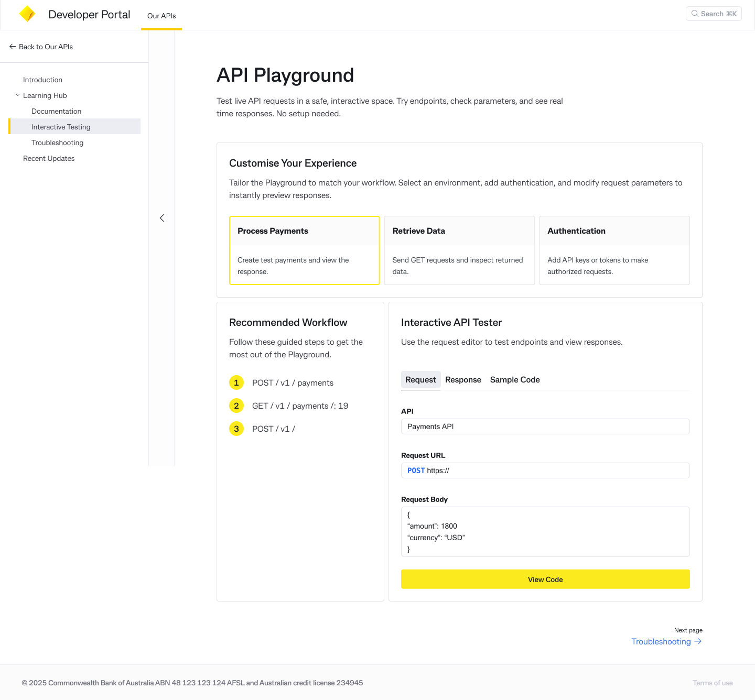Select the Process Payments scenario card

(x=304, y=250)
